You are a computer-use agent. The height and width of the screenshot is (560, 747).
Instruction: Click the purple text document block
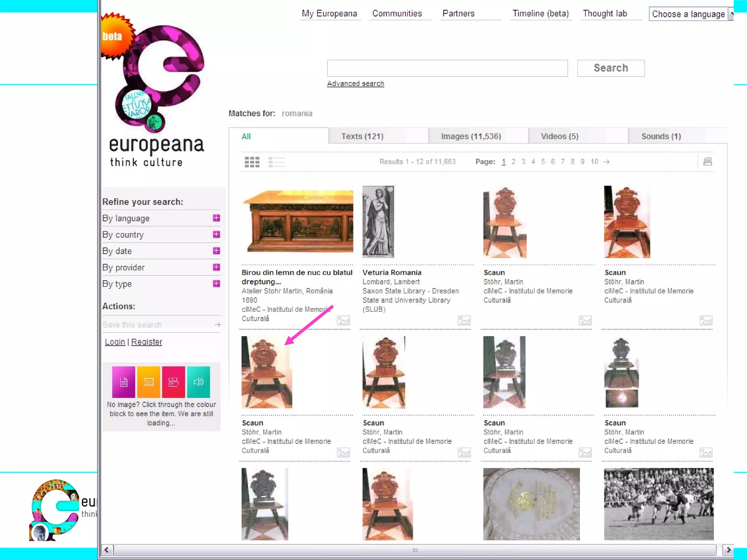click(x=124, y=382)
